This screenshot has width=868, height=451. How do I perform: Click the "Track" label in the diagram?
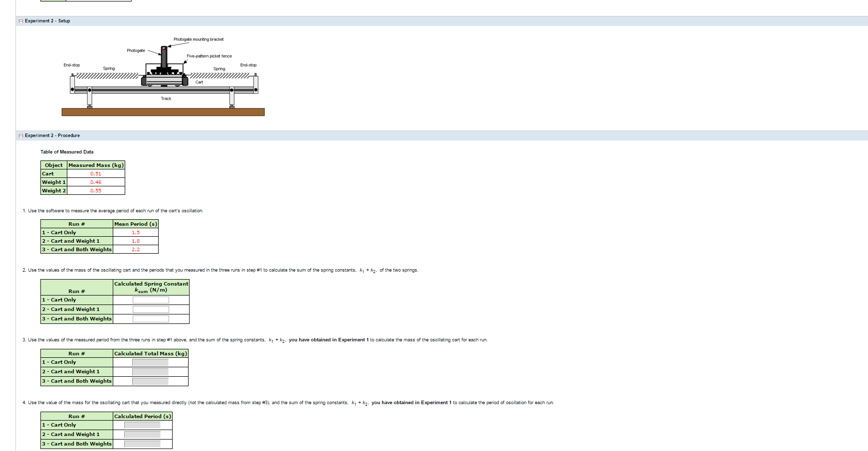pos(166,99)
